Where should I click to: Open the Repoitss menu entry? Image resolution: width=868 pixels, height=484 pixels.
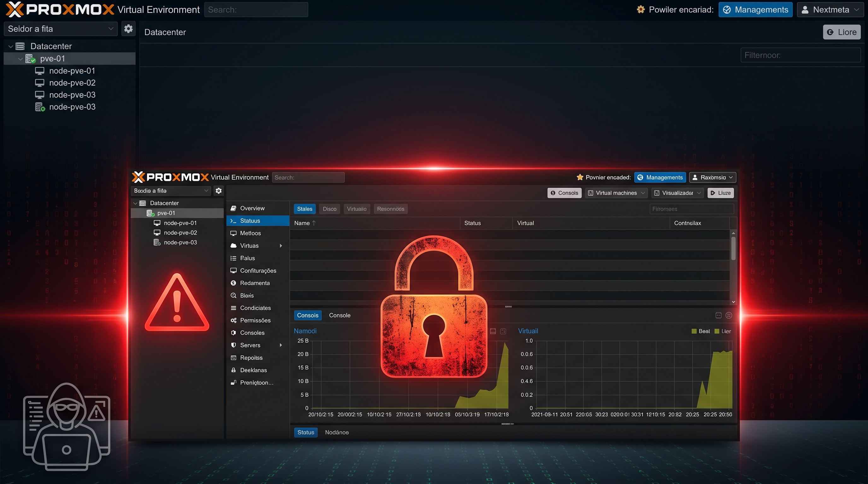pos(258,357)
